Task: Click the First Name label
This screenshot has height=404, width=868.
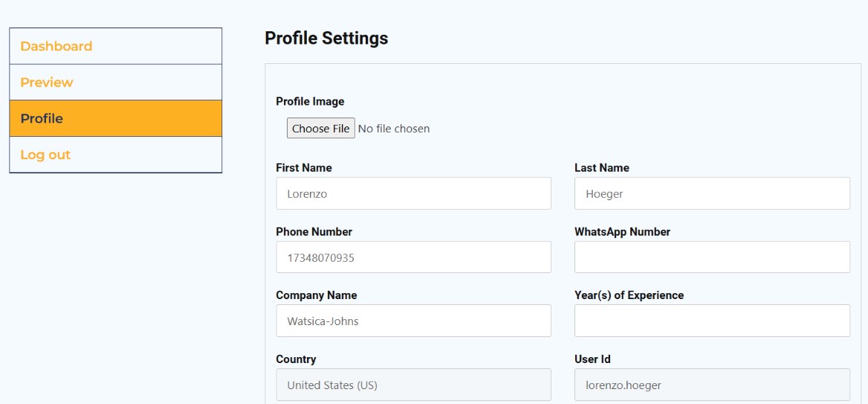Action: coord(304,167)
